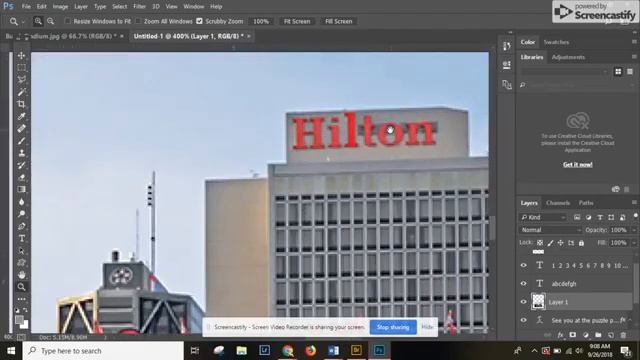Open the Normal blend mode dropdown
Viewport: 640px width, 360px height.
[550, 230]
